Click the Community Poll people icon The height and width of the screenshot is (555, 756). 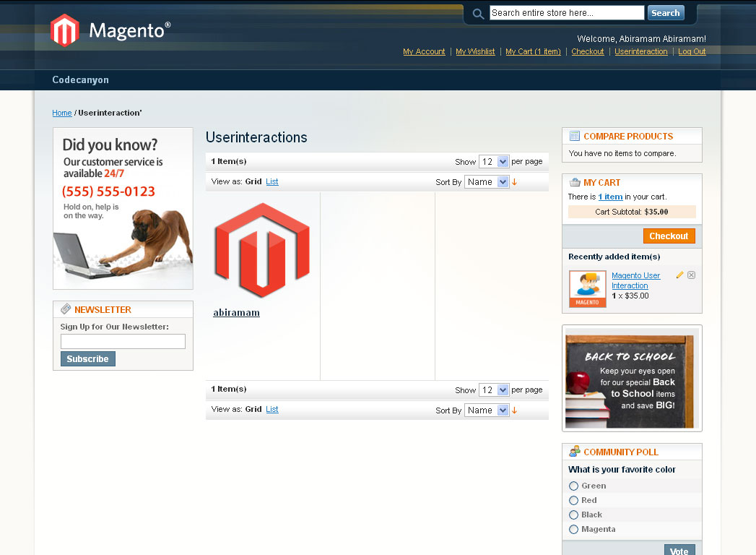(575, 452)
